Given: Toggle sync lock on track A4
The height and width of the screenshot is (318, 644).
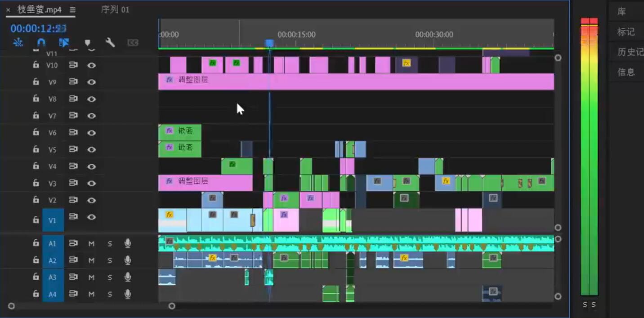Looking at the screenshot, I should (73, 293).
